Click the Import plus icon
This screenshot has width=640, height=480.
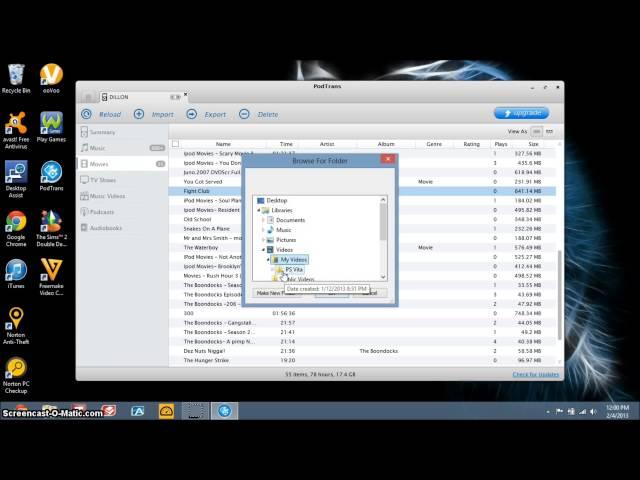click(x=139, y=114)
